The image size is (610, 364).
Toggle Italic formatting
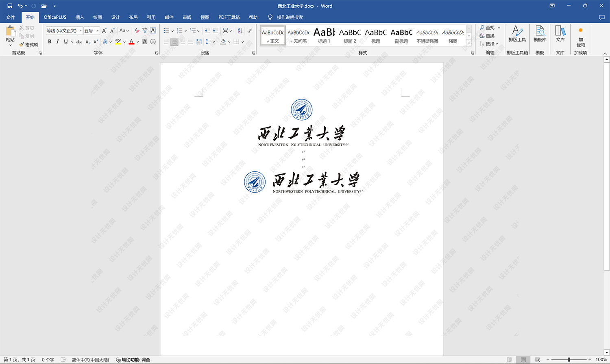[x=58, y=41]
